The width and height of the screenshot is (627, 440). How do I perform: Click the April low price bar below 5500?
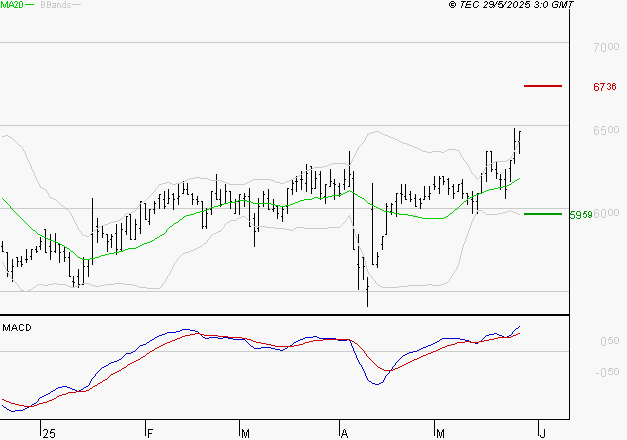367,292
